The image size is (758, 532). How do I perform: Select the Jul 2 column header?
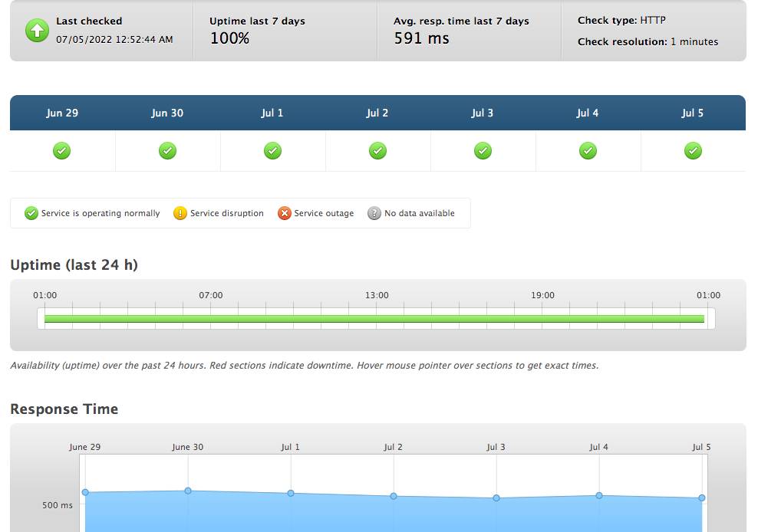pyautogui.click(x=377, y=113)
